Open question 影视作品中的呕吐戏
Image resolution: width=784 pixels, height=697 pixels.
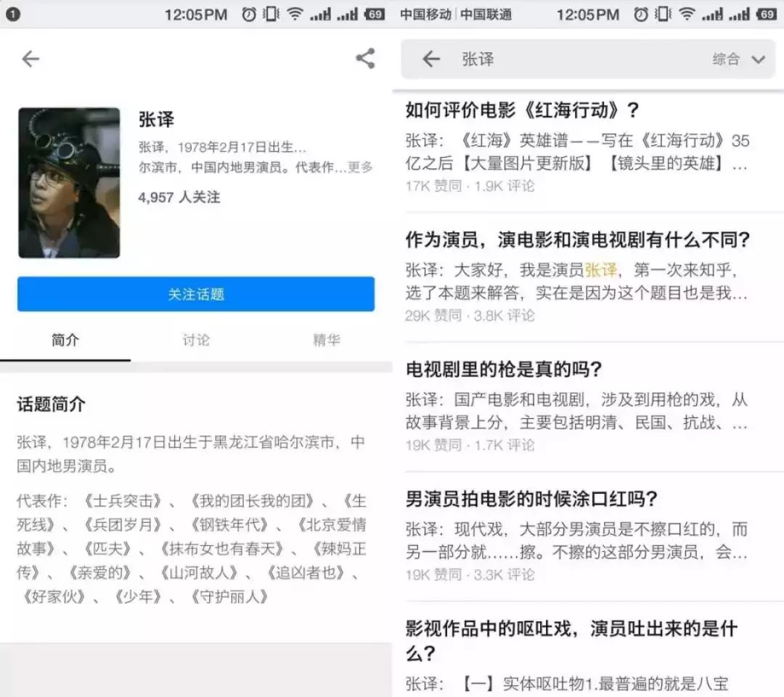(x=571, y=641)
